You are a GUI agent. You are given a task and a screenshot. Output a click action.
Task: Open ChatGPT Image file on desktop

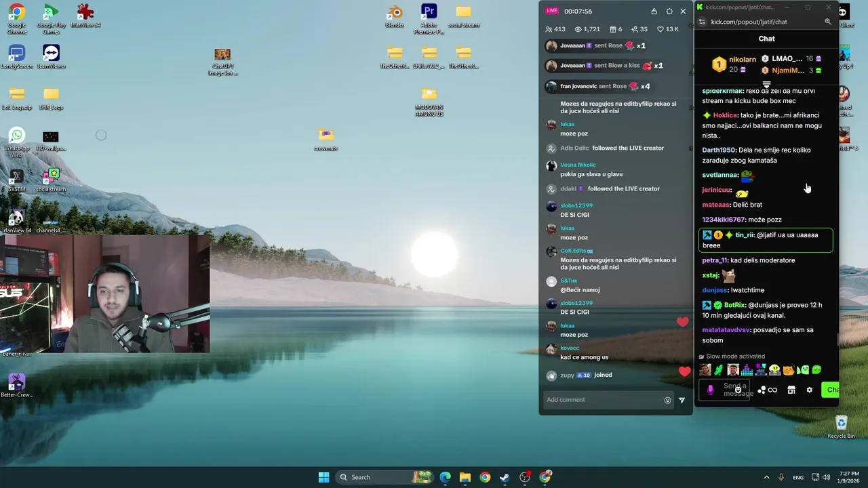click(222, 62)
